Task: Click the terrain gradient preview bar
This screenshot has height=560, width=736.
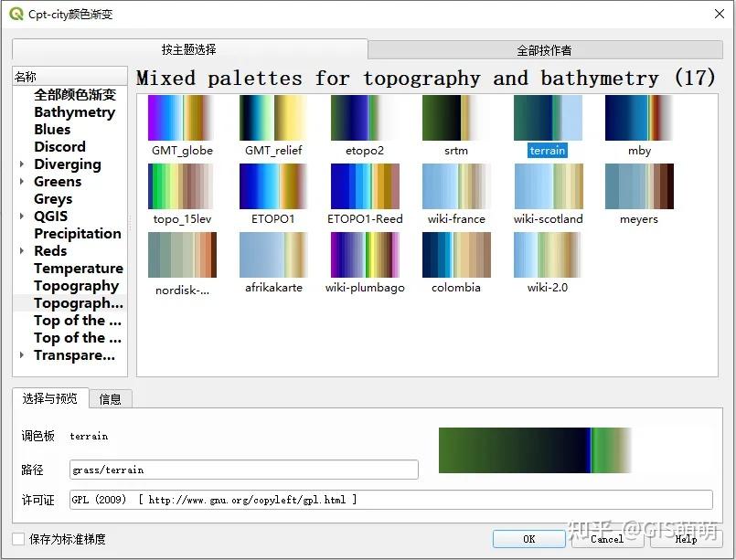Action: click(535, 450)
